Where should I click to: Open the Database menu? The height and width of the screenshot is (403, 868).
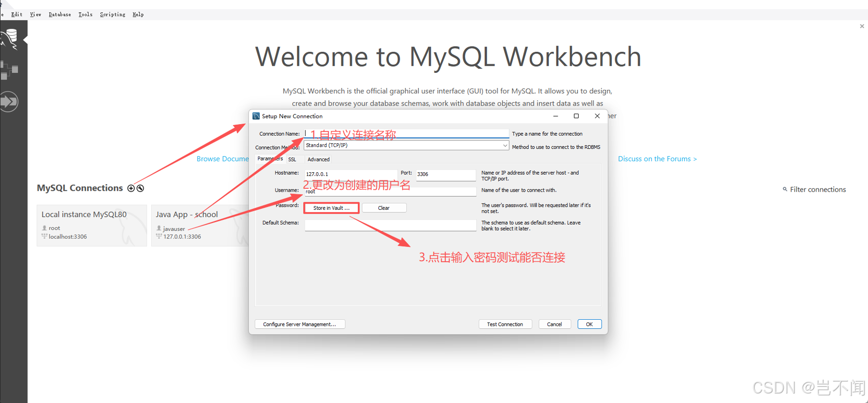point(60,14)
